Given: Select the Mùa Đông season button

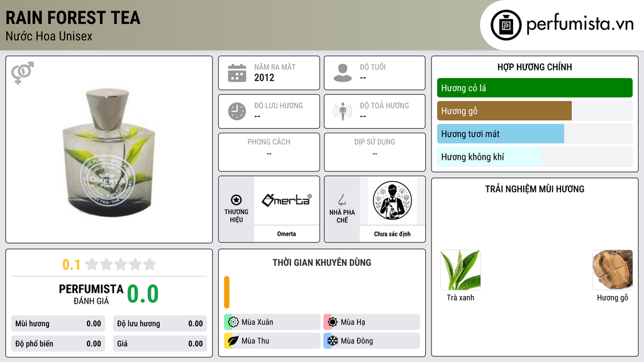Looking at the screenshot, I should pos(372,341).
